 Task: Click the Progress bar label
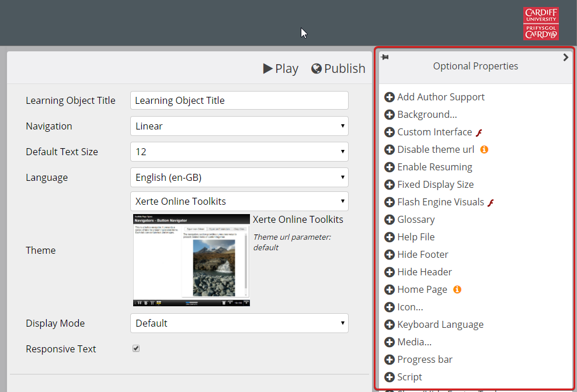click(425, 360)
